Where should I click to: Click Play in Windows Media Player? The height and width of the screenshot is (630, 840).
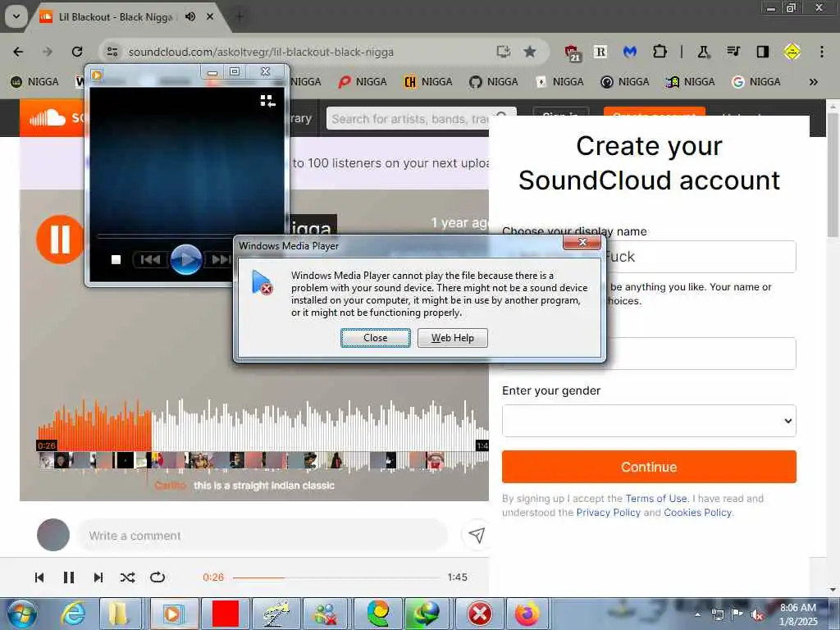186,259
